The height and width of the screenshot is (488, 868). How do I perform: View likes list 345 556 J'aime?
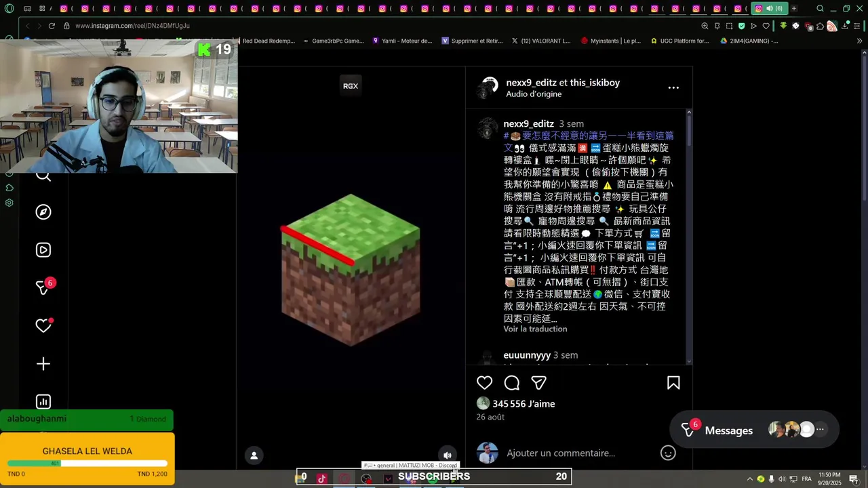click(x=524, y=404)
